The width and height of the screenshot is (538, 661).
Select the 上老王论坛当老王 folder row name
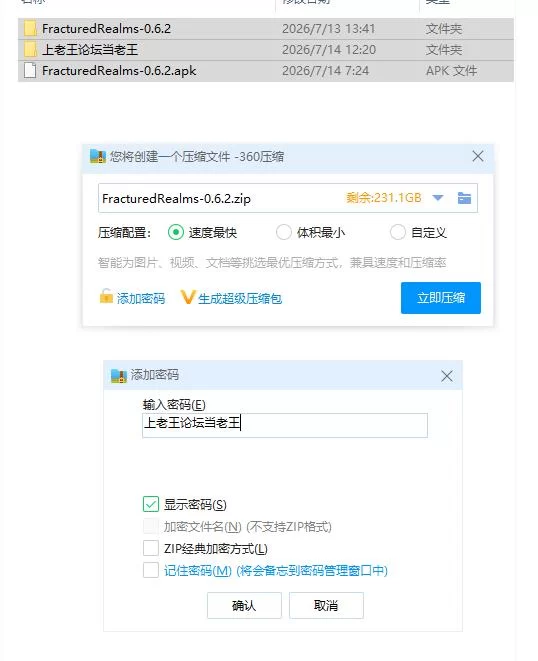pyautogui.click(x=90, y=50)
